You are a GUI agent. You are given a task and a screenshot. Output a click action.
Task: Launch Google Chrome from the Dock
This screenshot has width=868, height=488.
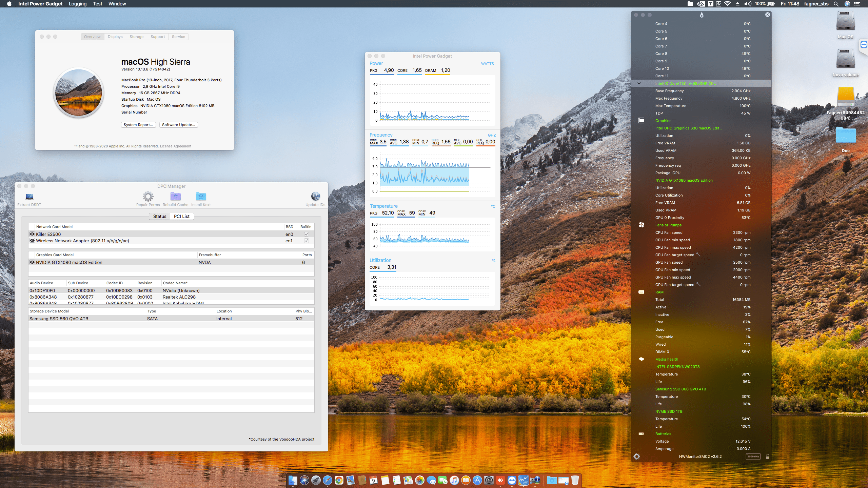click(339, 480)
